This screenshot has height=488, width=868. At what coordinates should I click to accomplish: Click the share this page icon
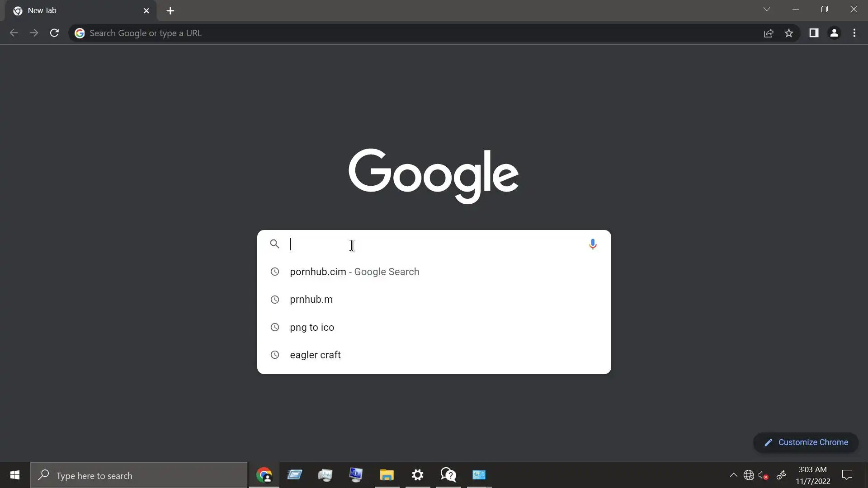click(769, 33)
